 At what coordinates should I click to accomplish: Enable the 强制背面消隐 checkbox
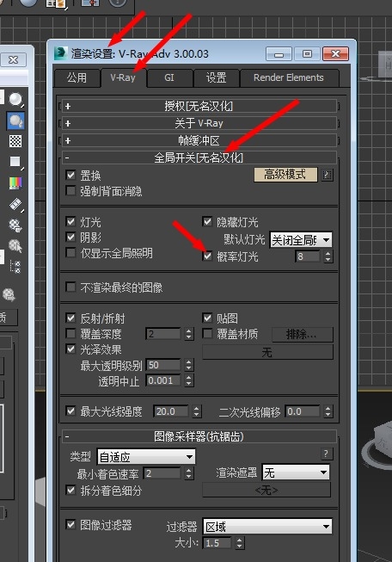(70, 191)
